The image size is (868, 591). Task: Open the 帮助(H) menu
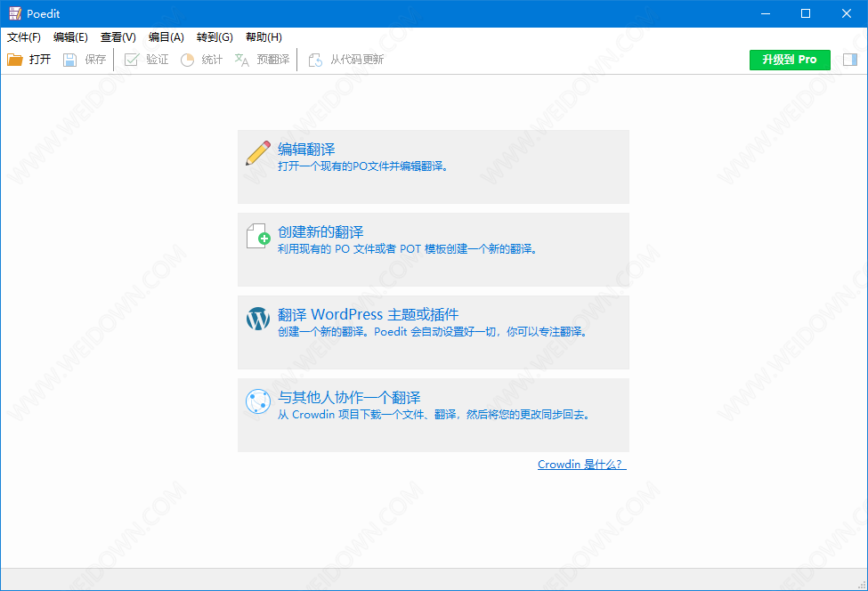[x=264, y=37]
